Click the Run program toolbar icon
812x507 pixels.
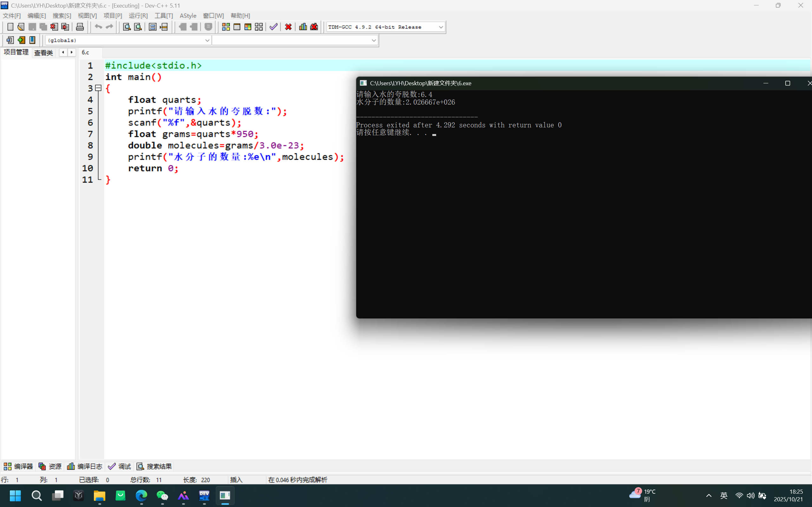237,27
